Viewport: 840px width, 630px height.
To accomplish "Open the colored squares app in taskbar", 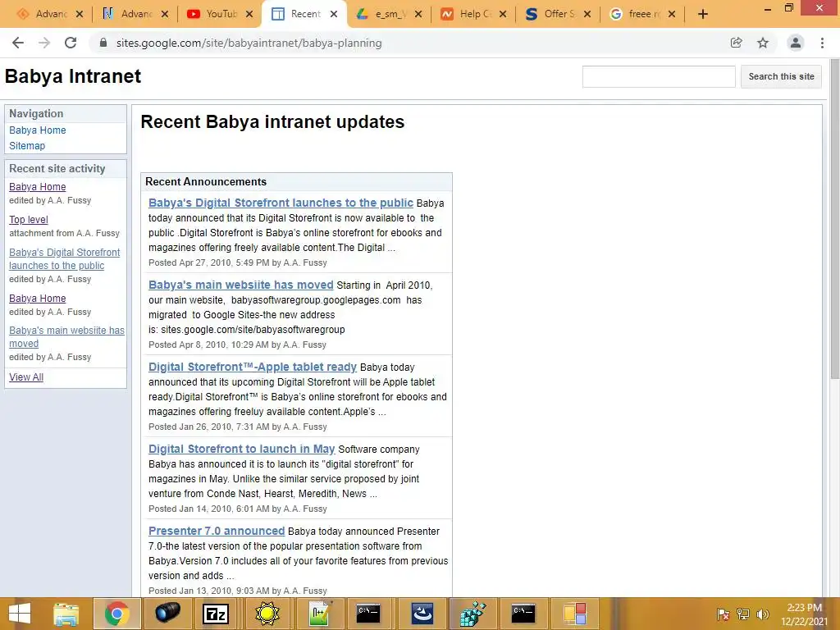I will pyautogui.click(x=575, y=614).
